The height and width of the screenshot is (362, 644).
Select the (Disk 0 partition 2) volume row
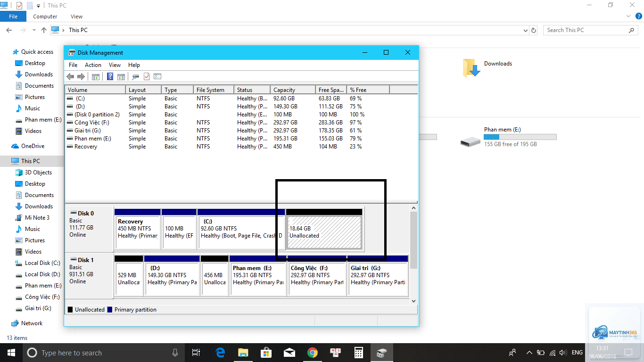(x=241, y=115)
